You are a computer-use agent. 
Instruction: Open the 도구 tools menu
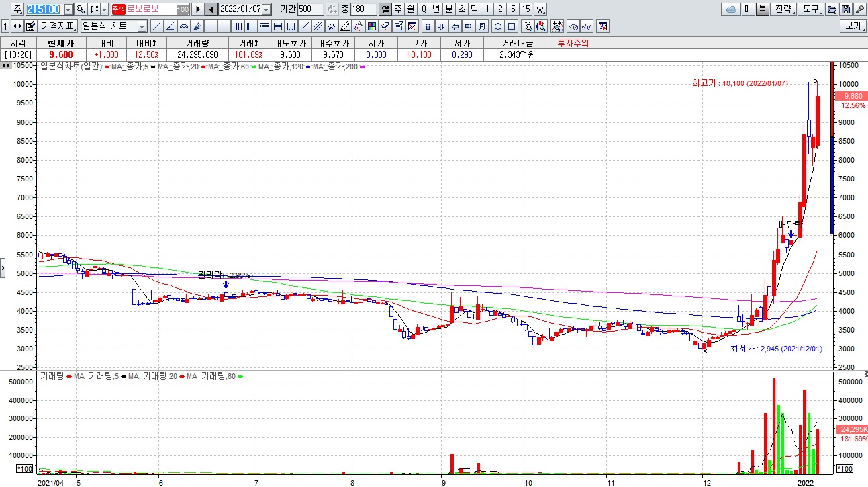(x=811, y=9)
